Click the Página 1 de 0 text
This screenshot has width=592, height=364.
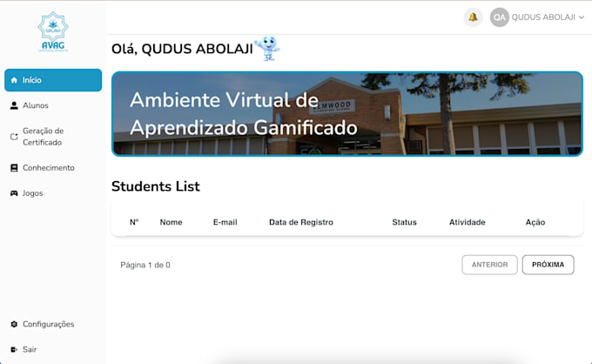[x=145, y=265]
